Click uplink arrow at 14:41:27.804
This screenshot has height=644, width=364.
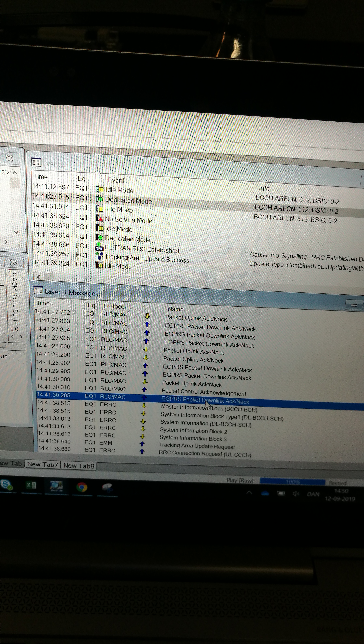[147, 333]
